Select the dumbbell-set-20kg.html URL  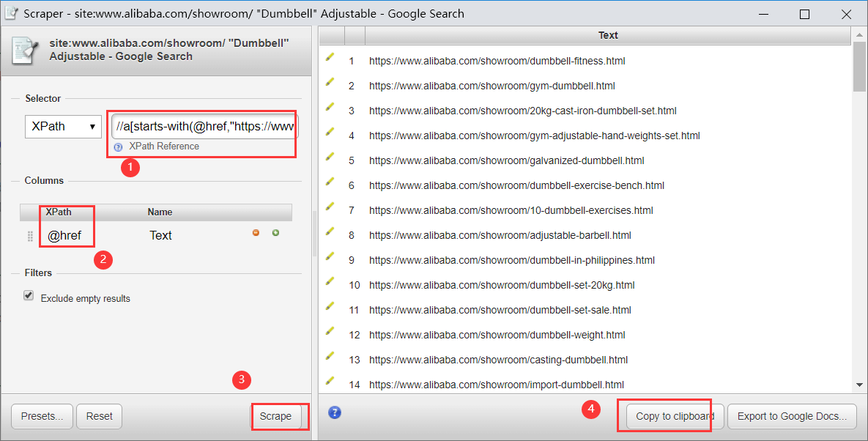pos(502,285)
